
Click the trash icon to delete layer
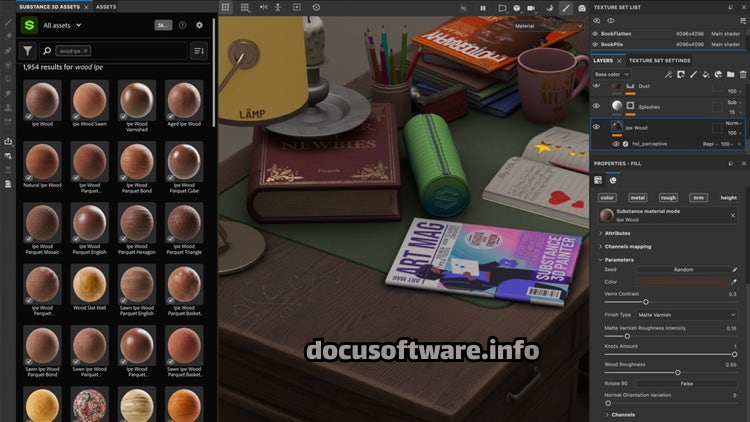[x=743, y=74]
